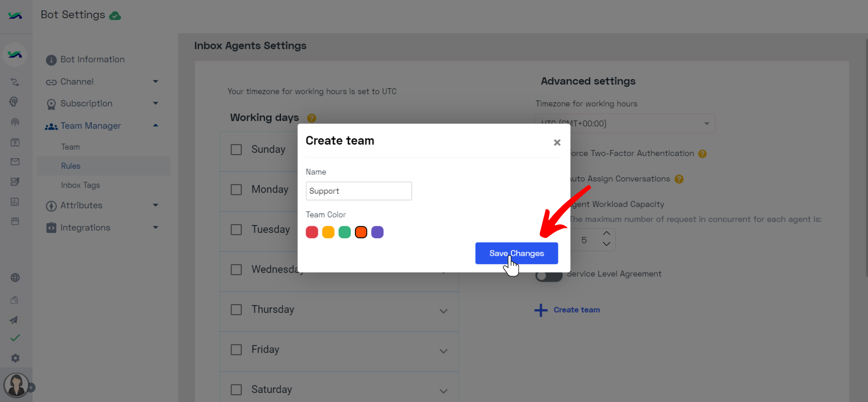Click the user avatar at bottom left

coord(16,385)
